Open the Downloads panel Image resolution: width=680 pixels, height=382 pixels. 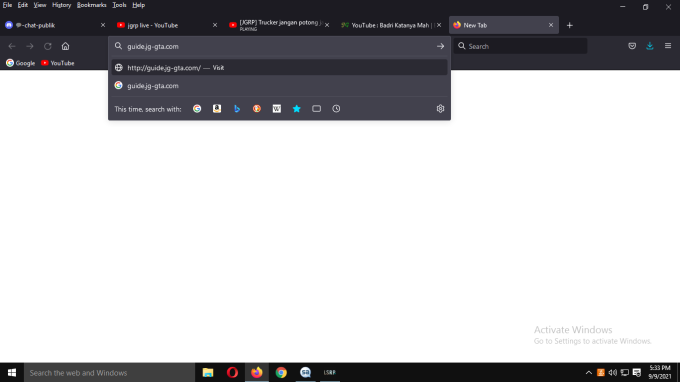tap(650, 46)
